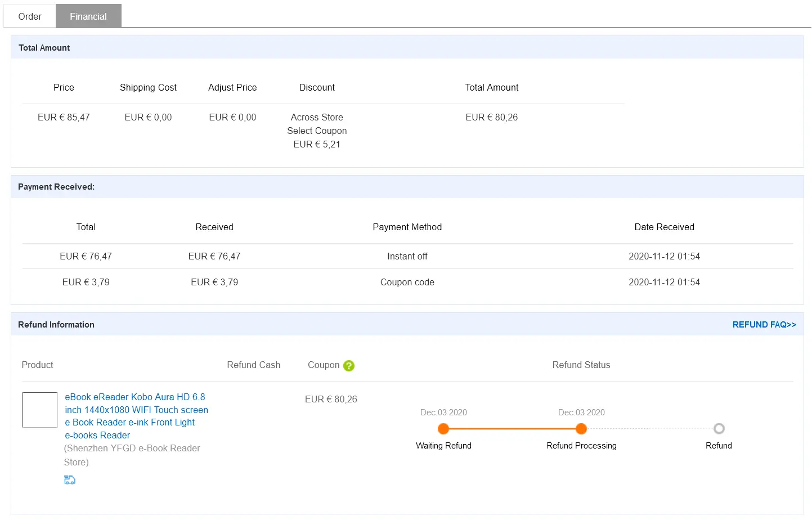Switch to the Order tab
This screenshot has width=812, height=520.
30,16
